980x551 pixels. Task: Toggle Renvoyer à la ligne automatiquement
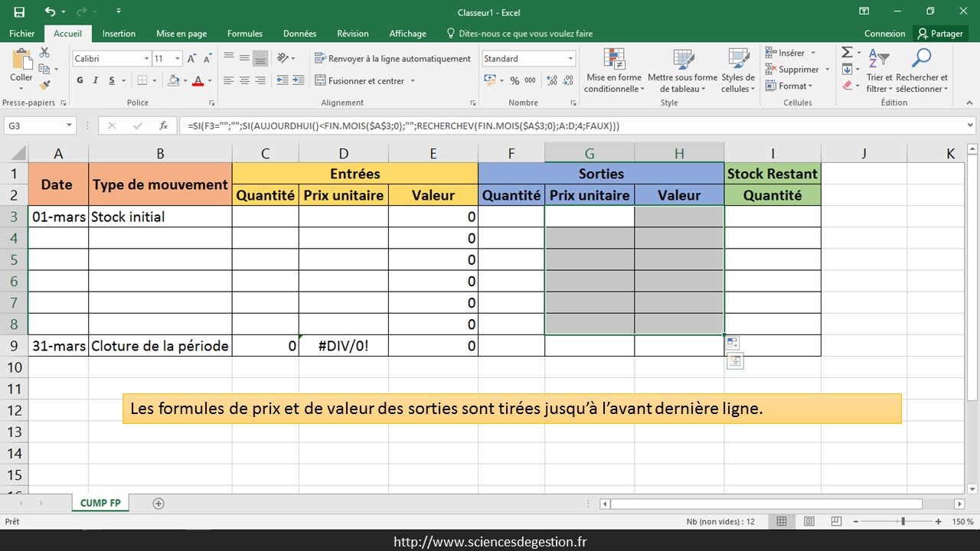point(392,59)
